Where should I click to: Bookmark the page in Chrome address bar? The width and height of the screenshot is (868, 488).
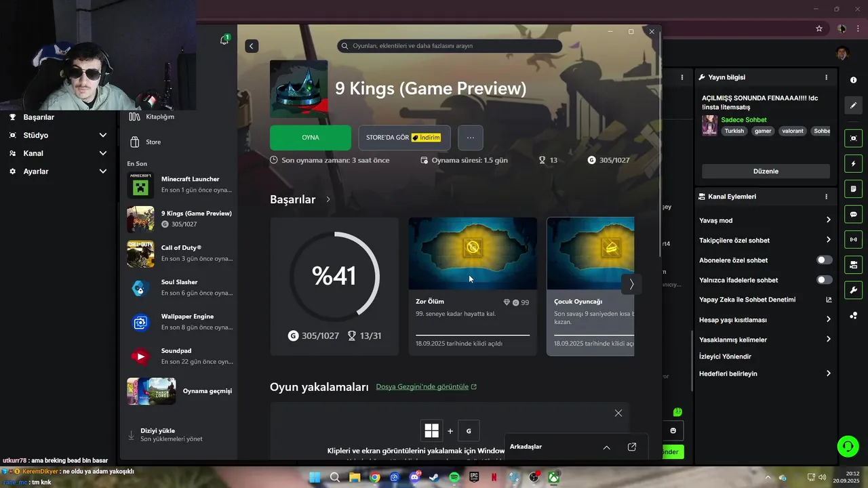819,28
